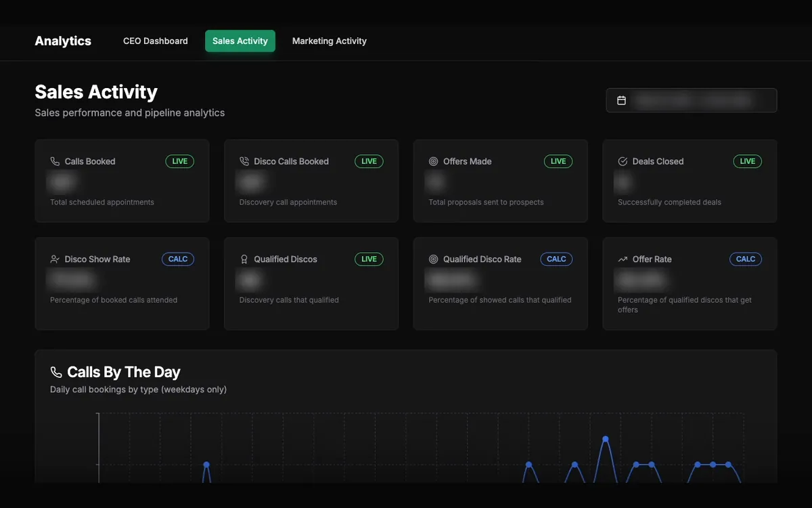812x508 pixels.
Task: Click the Disco Show Rate card title
Action: click(x=97, y=259)
